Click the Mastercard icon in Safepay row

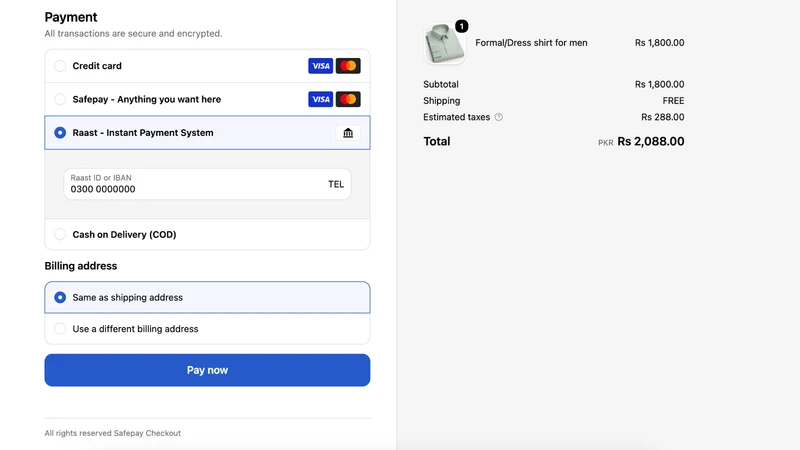[348, 99]
